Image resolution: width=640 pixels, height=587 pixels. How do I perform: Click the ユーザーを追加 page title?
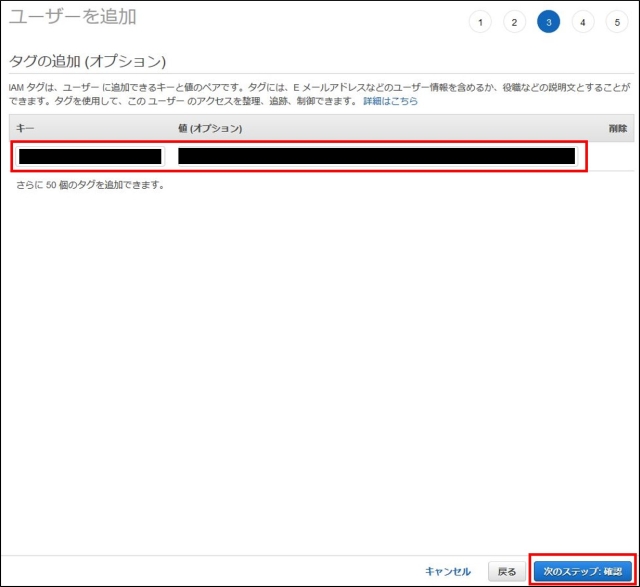coord(73,17)
